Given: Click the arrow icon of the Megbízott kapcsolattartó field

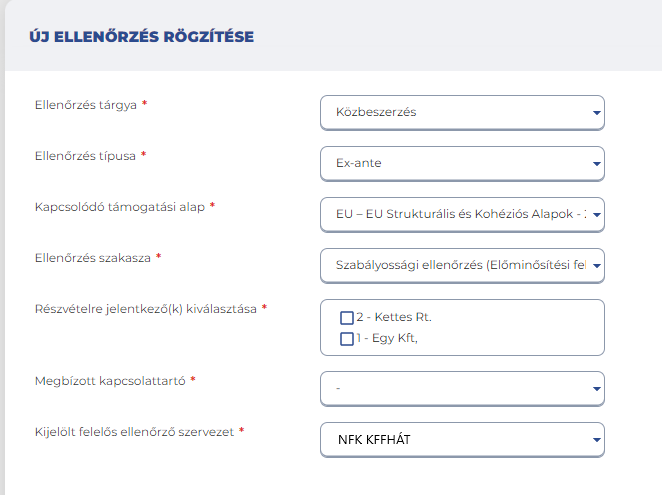Looking at the screenshot, I should (x=597, y=389).
